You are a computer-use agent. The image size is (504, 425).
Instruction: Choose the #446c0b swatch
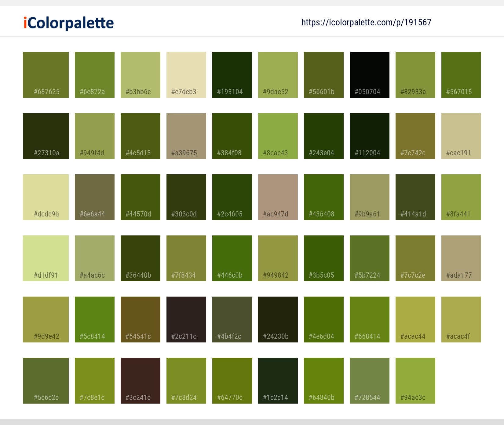point(232,258)
